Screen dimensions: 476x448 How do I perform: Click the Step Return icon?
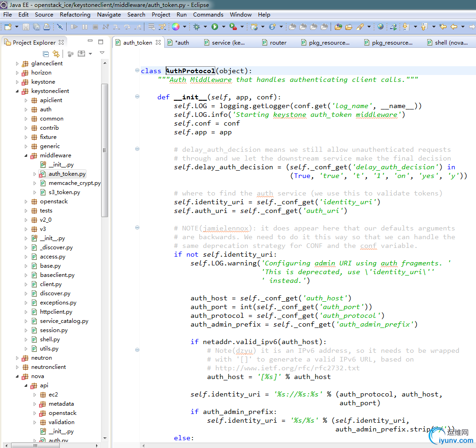[138, 27]
